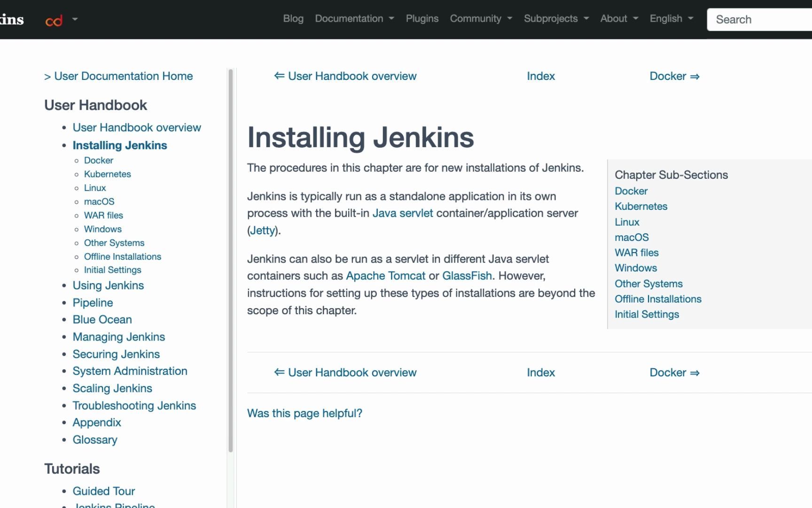This screenshot has width=812, height=508.
Task: Click the Jenkins logo
Action: tap(12, 19)
